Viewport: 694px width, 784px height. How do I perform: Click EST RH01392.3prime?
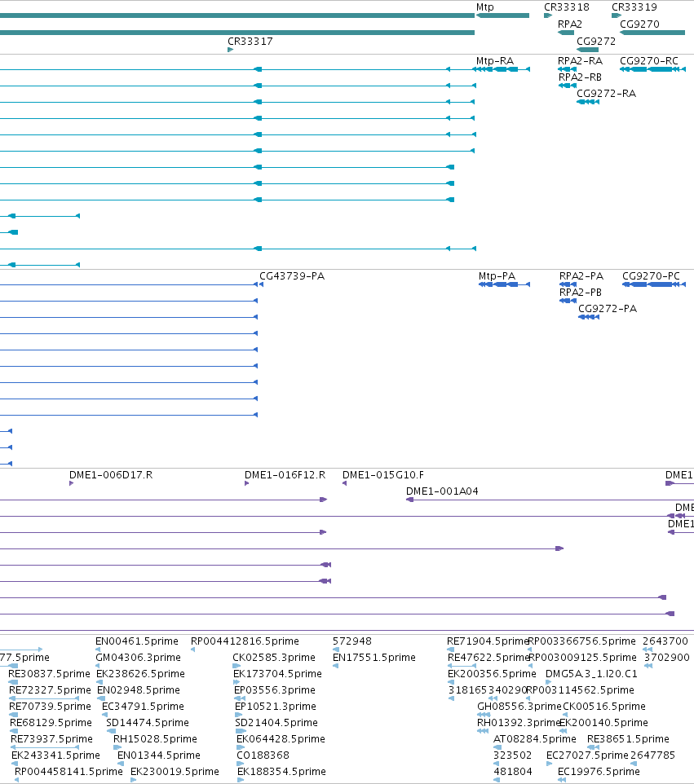tap(519, 723)
